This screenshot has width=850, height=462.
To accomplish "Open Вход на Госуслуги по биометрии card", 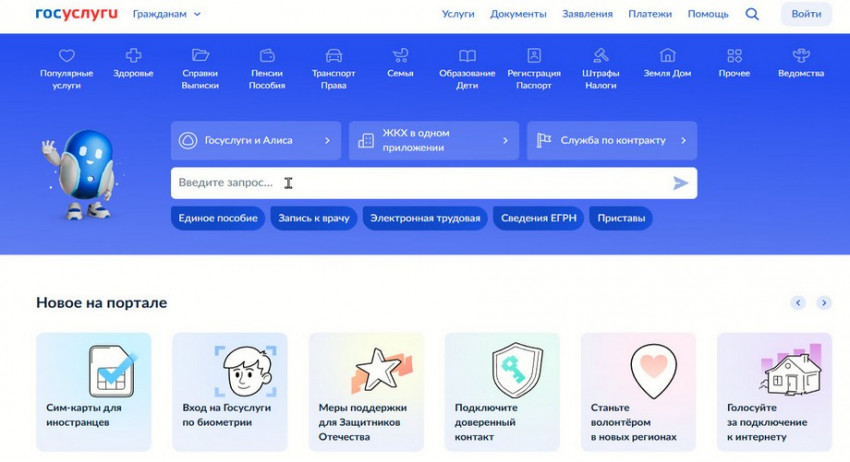I will [x=230, y=392].
